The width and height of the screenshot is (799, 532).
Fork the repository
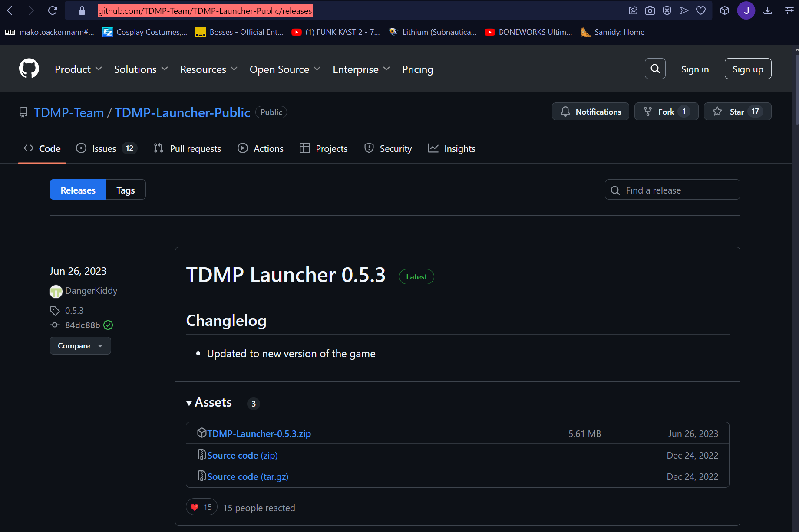pos(666,112)
